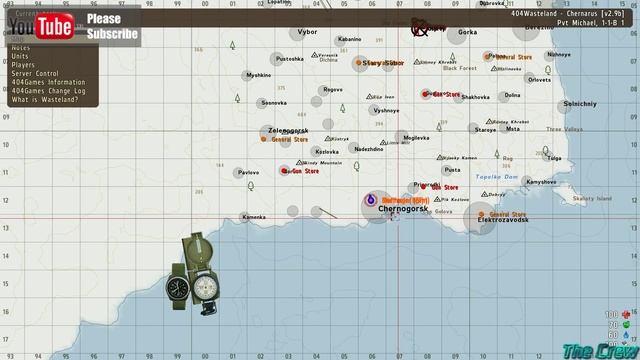Click the Malinovka hill triangle
Image resolution: width=640 pixels, height=360 pixels.
click(494, 69)
